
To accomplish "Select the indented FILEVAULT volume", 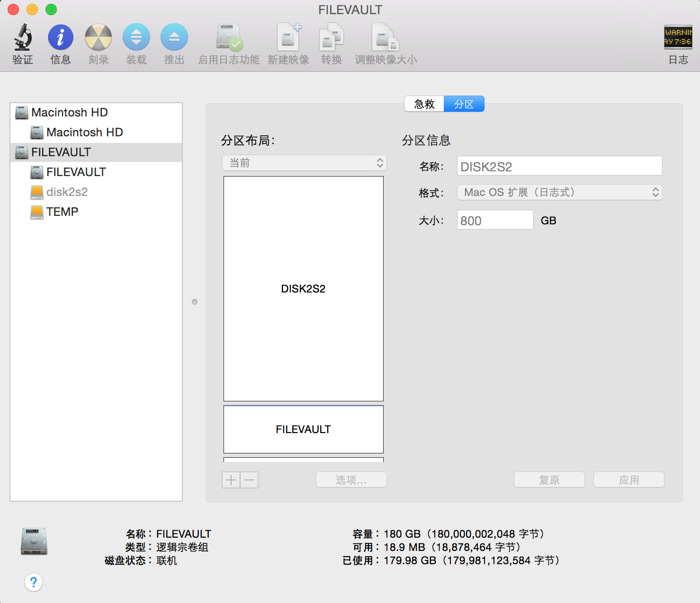I will (96, 172).
